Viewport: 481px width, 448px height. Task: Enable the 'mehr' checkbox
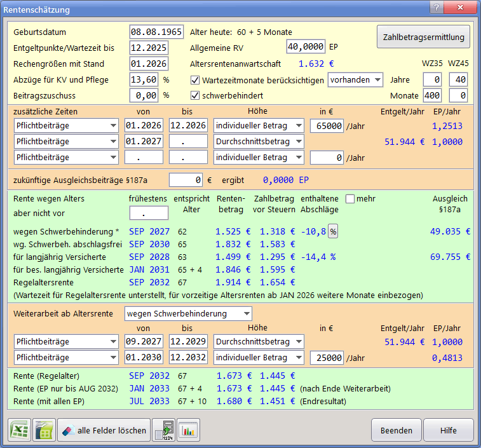coord(349,199)
